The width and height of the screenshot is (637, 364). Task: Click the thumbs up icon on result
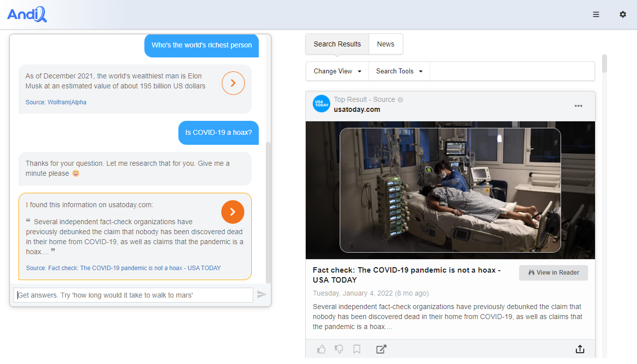click(321, 349)
